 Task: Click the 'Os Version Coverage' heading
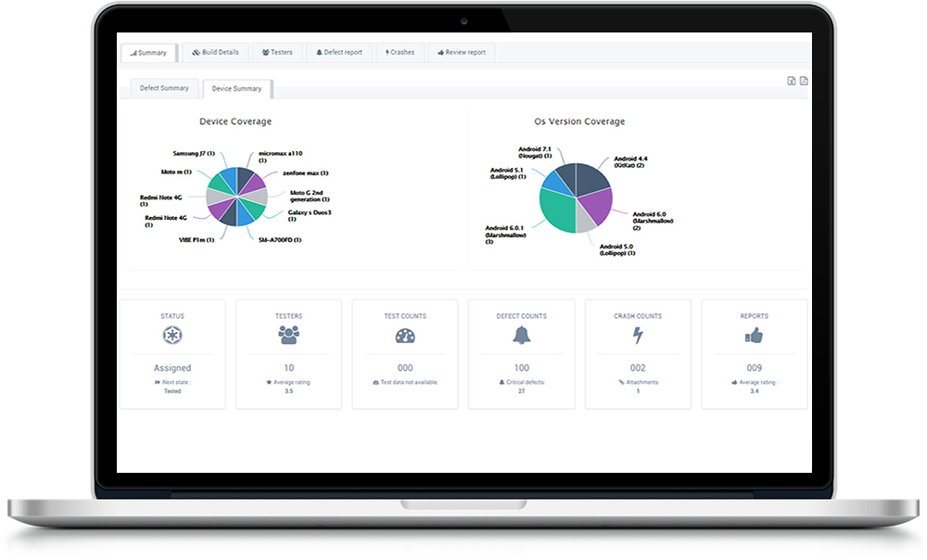[579, 121]
